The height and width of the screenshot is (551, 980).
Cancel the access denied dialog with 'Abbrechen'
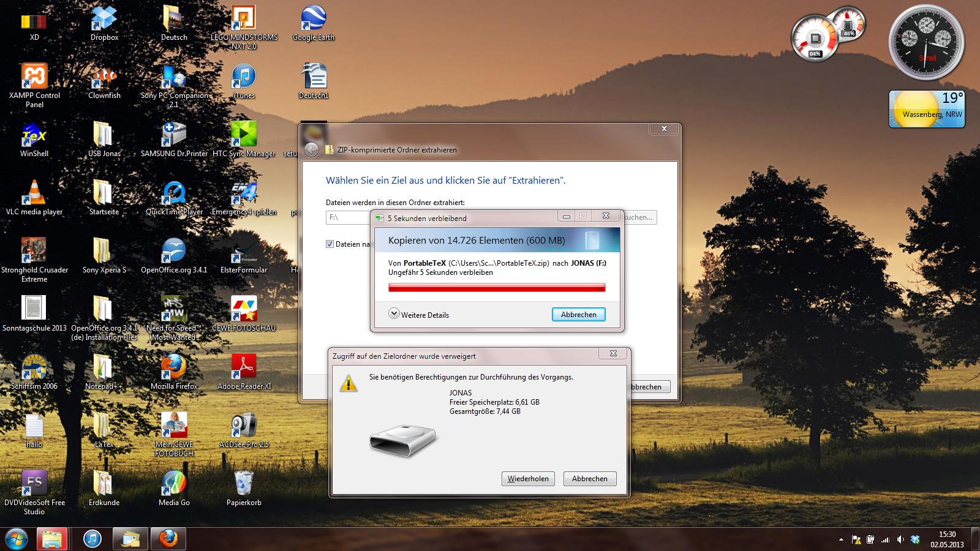(589, 479)
